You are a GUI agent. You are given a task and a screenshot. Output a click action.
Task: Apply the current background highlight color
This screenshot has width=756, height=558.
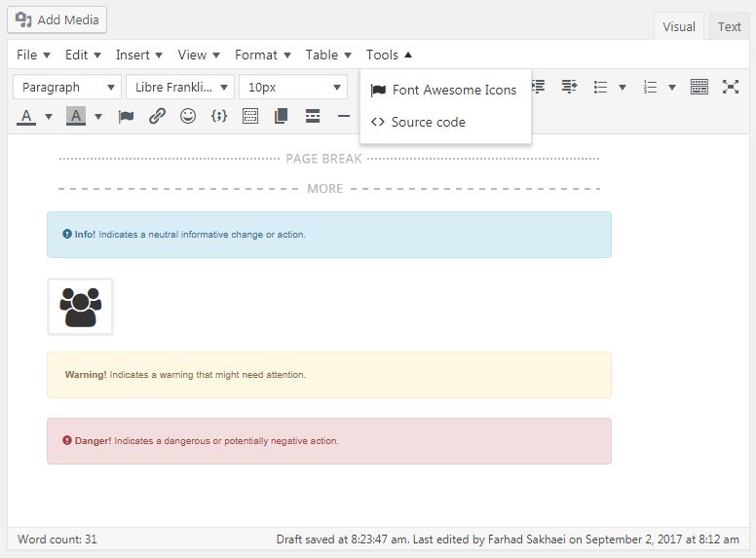pos(76,116)
